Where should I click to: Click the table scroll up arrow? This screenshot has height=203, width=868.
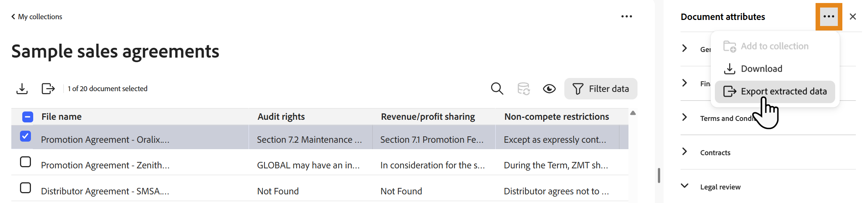click(x=633, y=113)
